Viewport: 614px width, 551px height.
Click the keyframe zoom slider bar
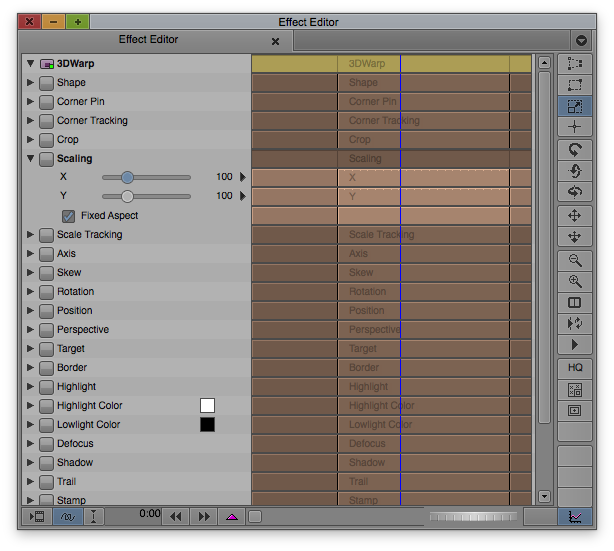(x=473, y=517)
